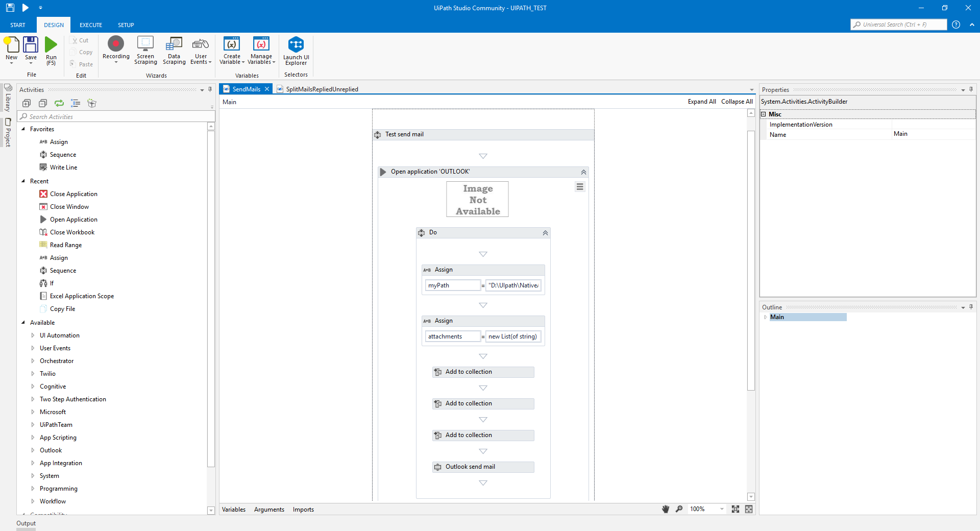The height and width of the screenshot is (531, 980).
Task: Click the Copy command
Action: (x=81, y=52)
